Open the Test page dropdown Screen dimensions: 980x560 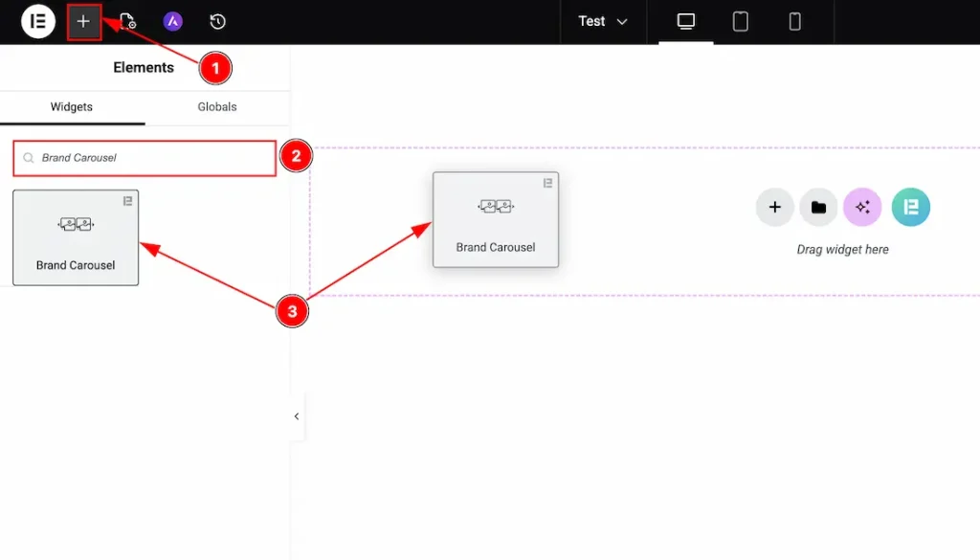tap(603, 21)
